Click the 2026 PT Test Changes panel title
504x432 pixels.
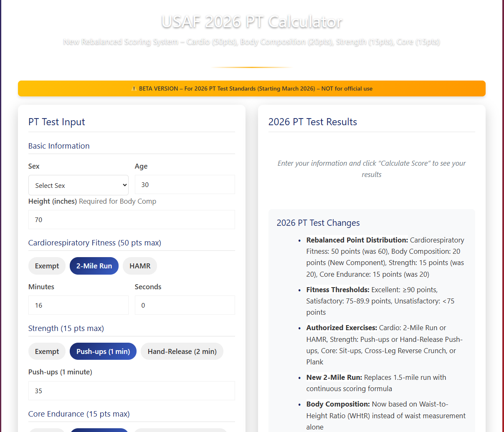coord(318,223)
